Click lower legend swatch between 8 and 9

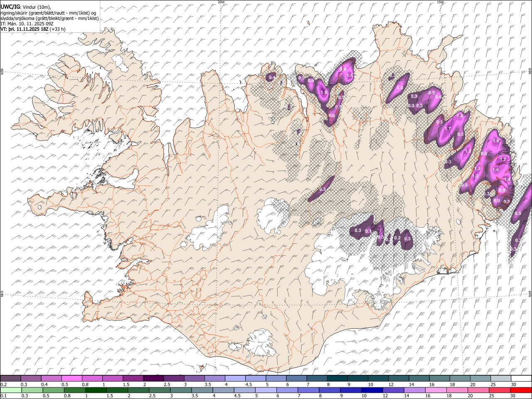[x=329, y=390]
